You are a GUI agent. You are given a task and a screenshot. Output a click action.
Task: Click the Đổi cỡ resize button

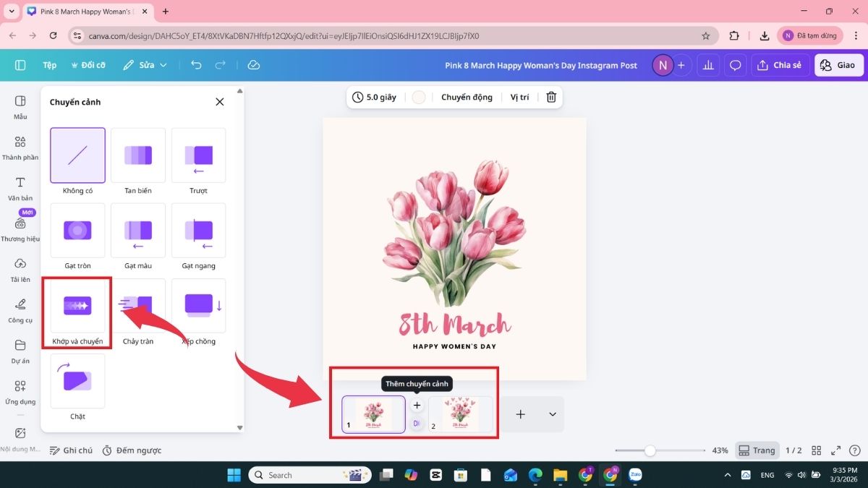point(88,65)
